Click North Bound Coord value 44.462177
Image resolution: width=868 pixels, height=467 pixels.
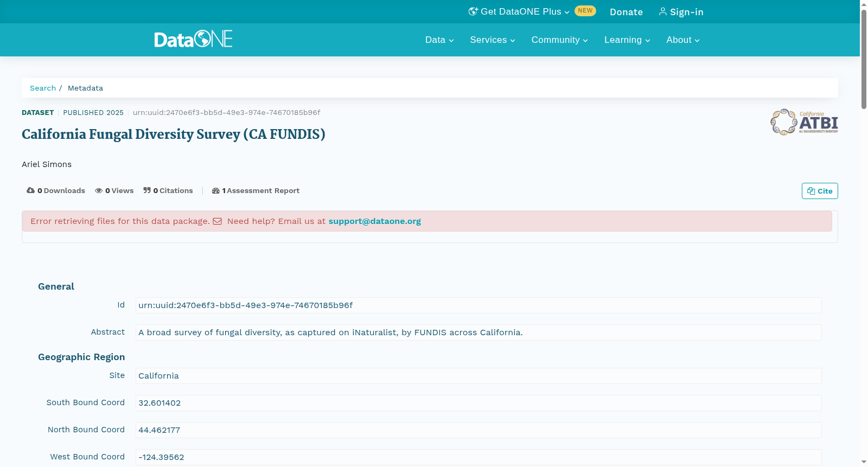[478, 430]
